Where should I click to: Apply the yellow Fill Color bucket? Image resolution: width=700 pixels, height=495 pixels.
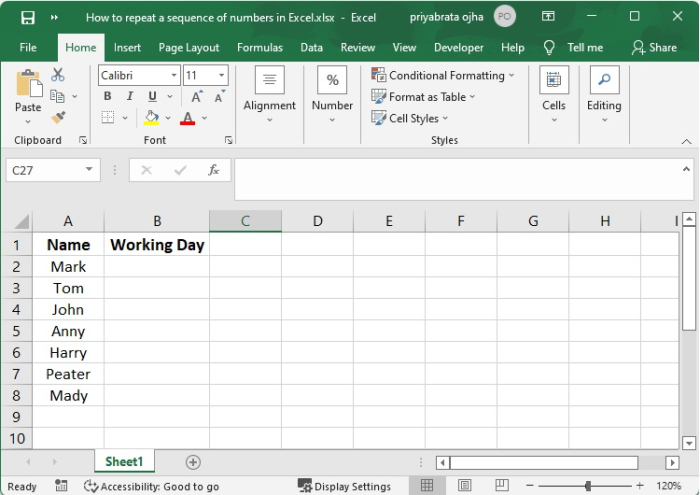coord(151,117)
